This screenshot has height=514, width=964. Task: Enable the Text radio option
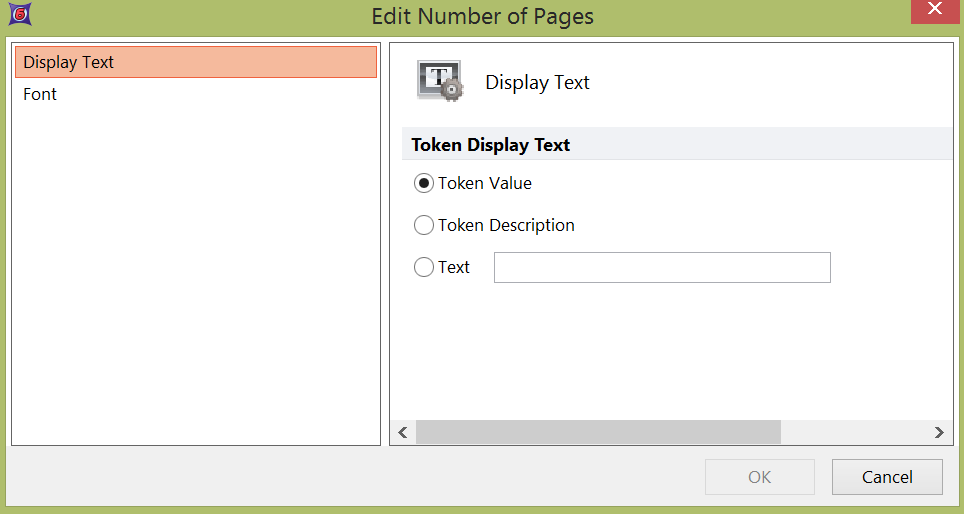pyautogui.click(x=424, y=268)
